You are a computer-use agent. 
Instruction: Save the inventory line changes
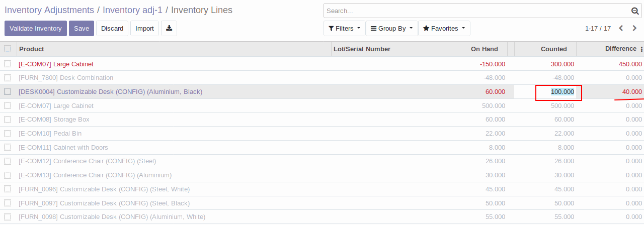click(x=82, y=29)
